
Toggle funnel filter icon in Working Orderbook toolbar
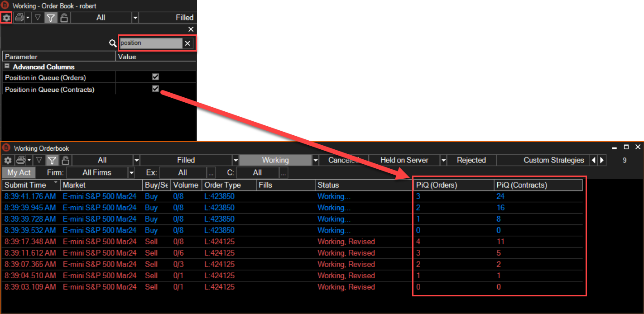[x=52, y=160]
